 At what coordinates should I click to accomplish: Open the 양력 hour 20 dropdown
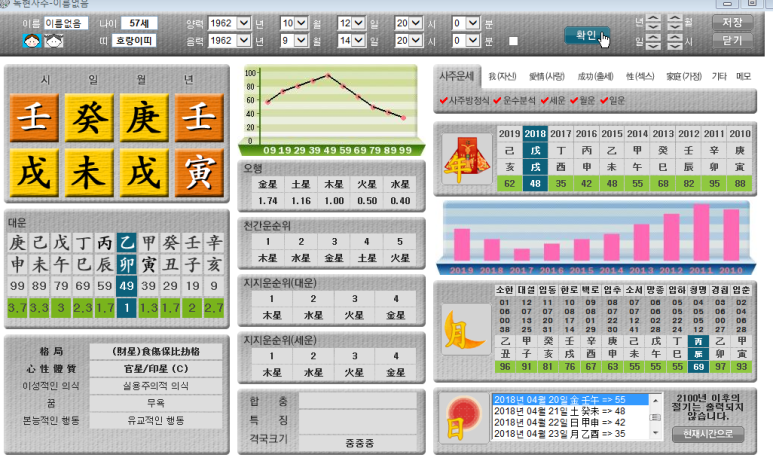[416, 23]
